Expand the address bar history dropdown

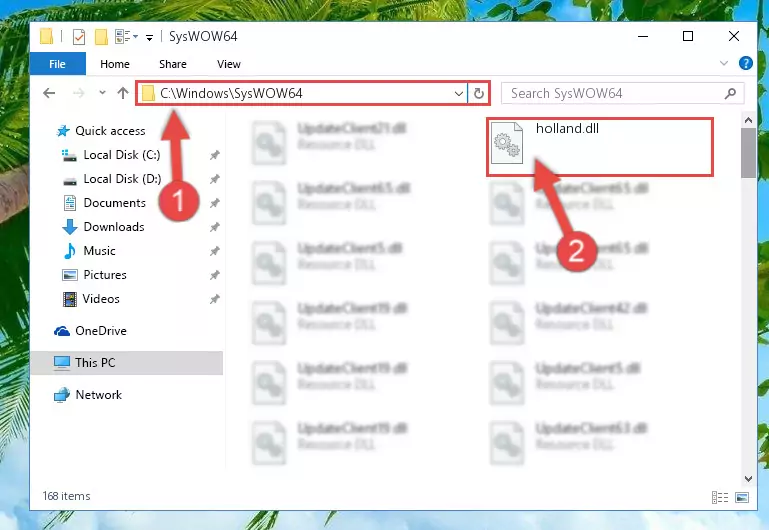tap(459, 93)
